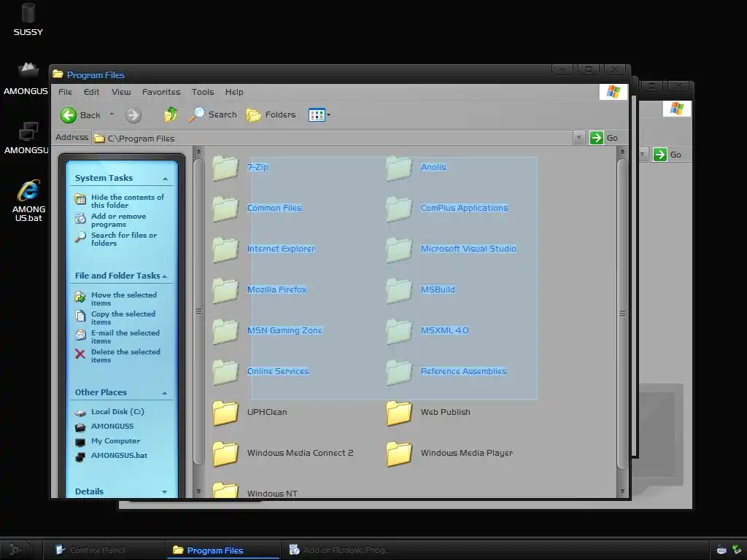Collapse the System Tasks section
This screenshot has height=560, width=747.
[x=165, y=179]
